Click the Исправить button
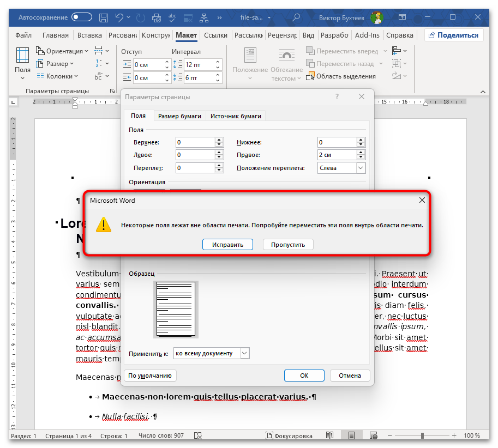498x448 pixels. pyautogui.click(x=227, y=245)
